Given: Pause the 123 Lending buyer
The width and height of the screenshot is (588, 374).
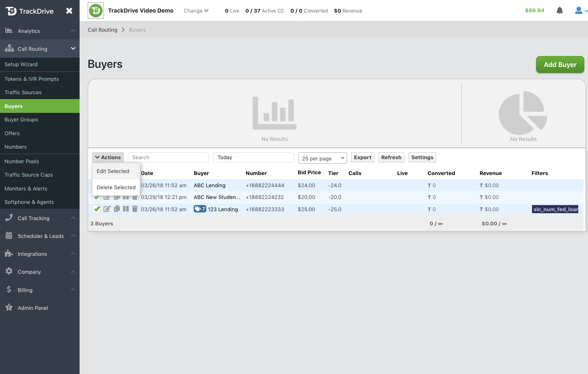Looking at the screenshot, I should point(126,209).
